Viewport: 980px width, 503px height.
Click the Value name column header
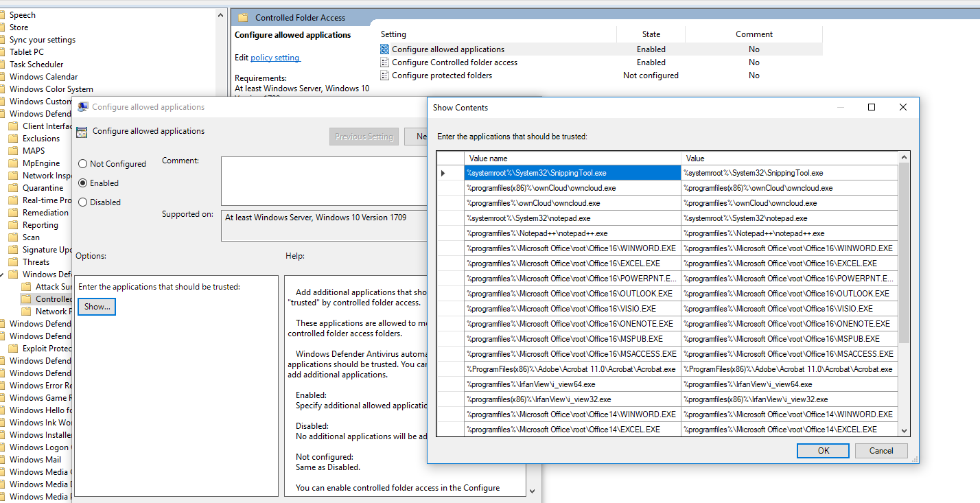[x=572, y=159]
